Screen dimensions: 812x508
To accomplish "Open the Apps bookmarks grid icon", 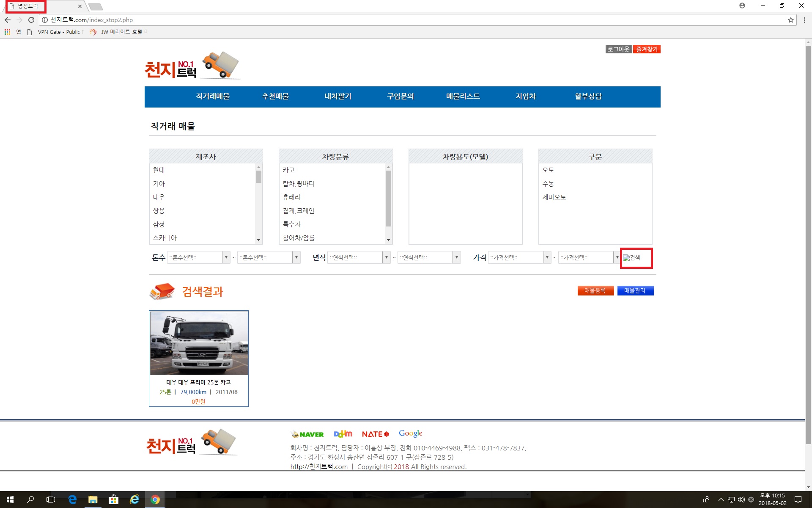I will (7, 32).
